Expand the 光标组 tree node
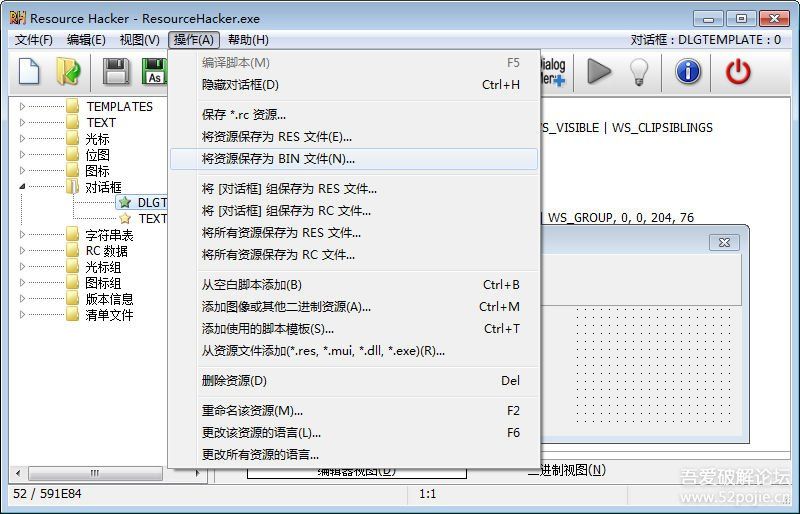The height and width of the screenshot is (514, 800). point(22,266)
